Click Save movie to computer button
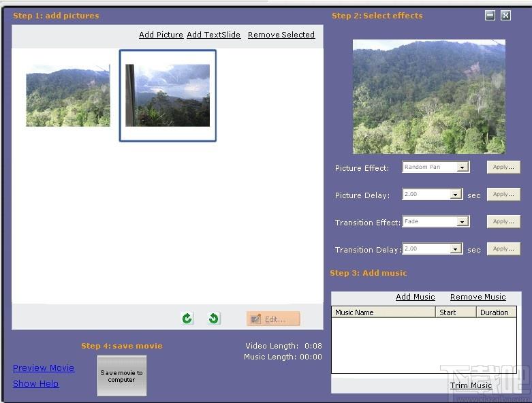Viewport: 532px width, 403px height. pyautogui.click(x=122, y=376)
